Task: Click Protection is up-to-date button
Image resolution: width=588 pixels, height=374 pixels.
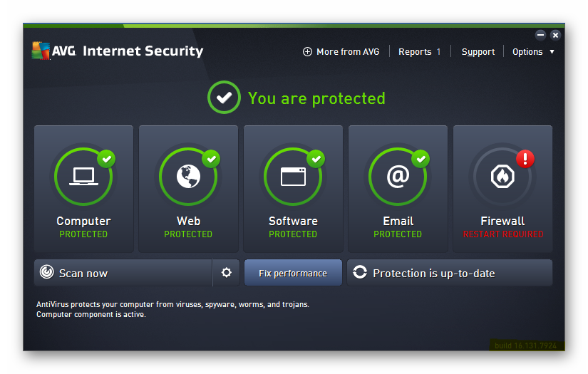Action: [x=449, y=272]
